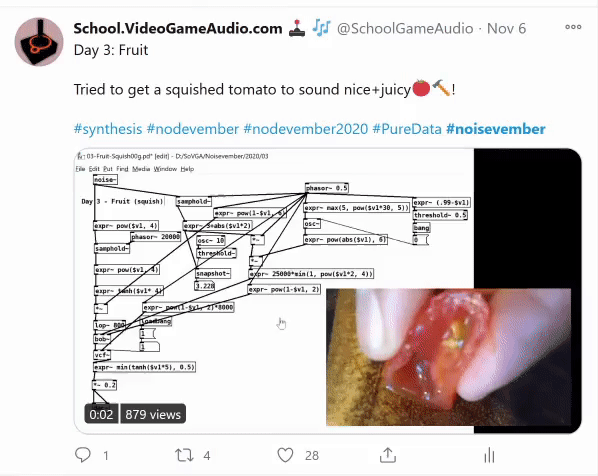
Task: Open the #synthesis hashtag
Action: pyautogui.click(x=108, y=129)
